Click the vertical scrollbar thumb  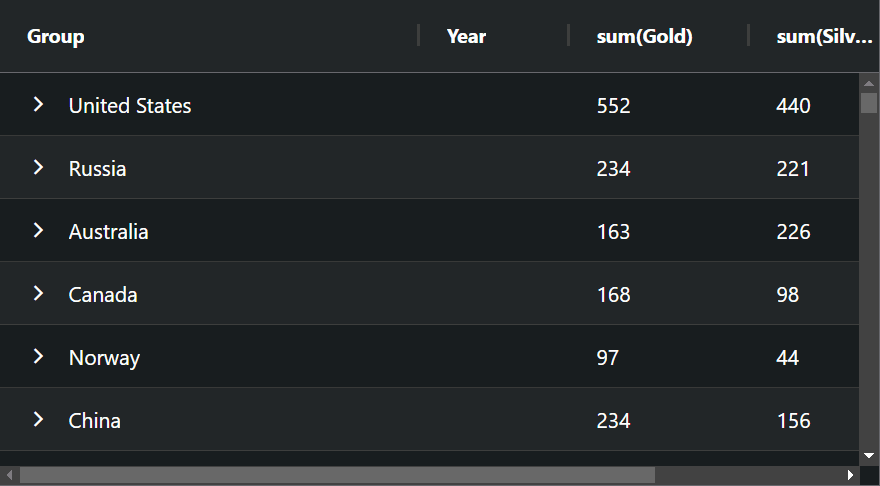click(869, 103)
